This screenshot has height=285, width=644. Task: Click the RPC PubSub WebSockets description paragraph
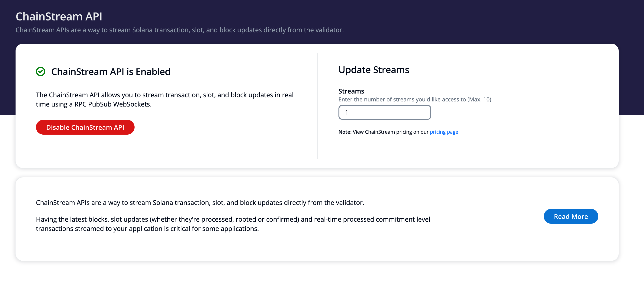point(164,100)
